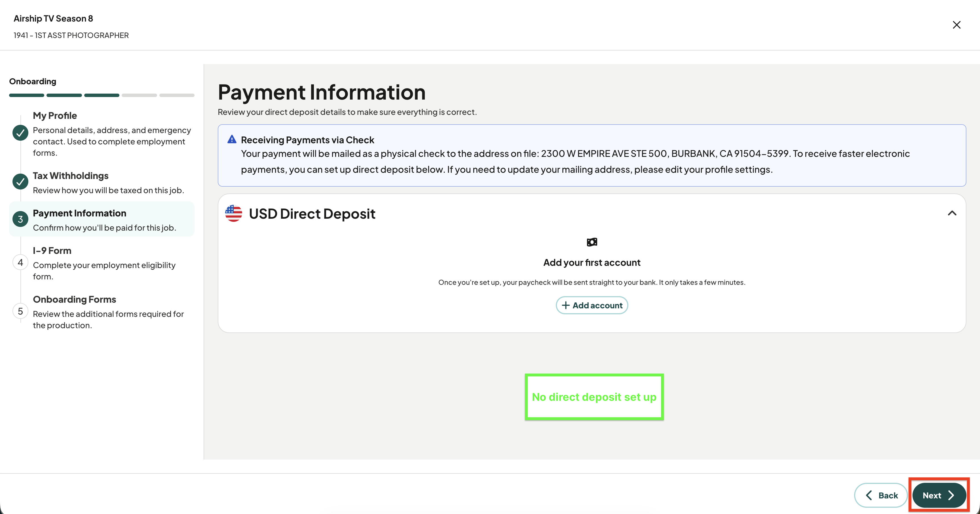Select the Payment Information step
The width and height of the screenshot is (980, 514).
102,220
